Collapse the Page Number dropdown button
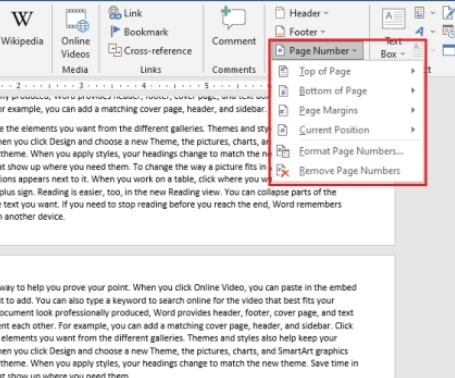The width and height of the screenshot is (455, 378). point(317,51)
